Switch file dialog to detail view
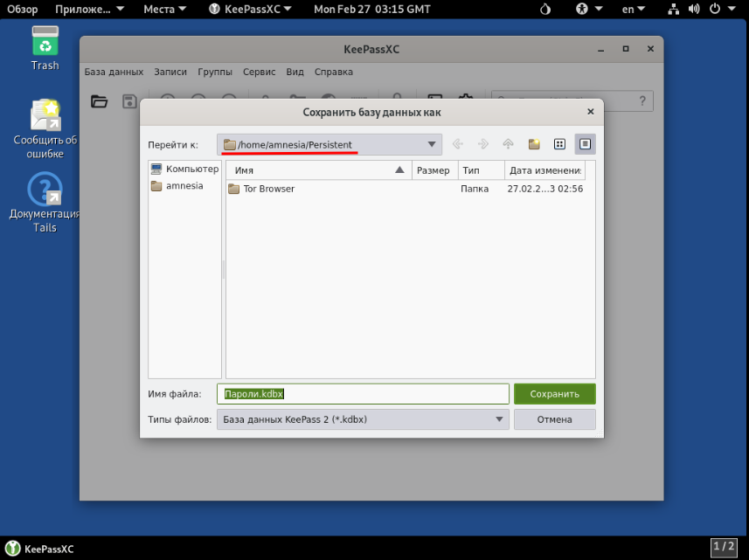749x560 pixels. coord(586,144)
